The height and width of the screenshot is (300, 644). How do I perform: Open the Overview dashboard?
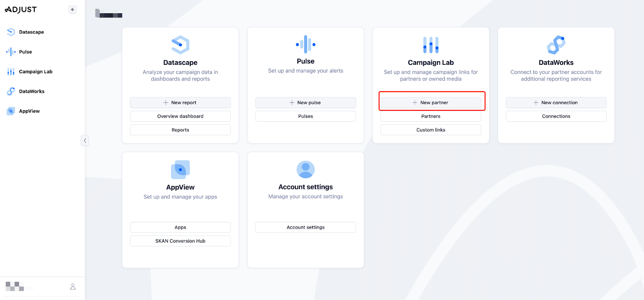coord(180,116)
